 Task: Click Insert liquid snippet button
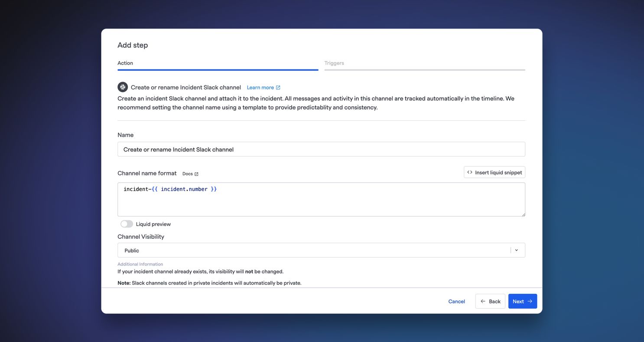(494, 172)
